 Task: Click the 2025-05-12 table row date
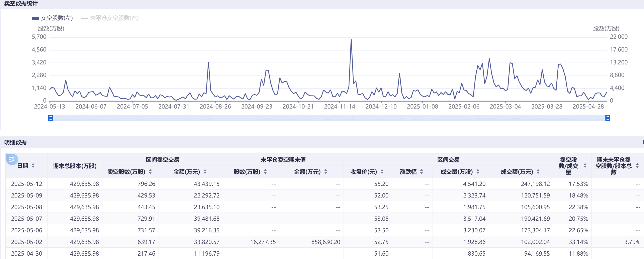click(26, 184)
